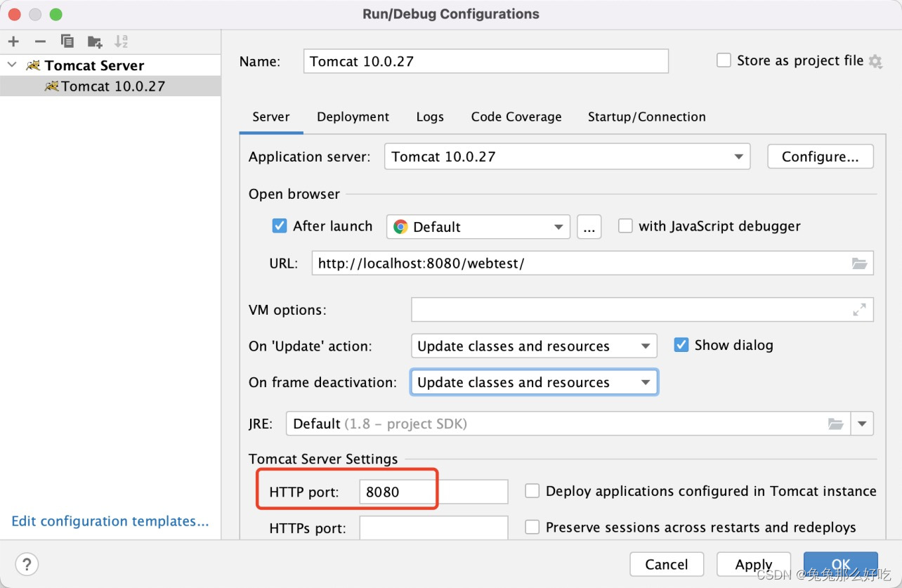Screen dimensions: 902x588
Task: Move configuration into new folder icon
Action: click(95, 41)
